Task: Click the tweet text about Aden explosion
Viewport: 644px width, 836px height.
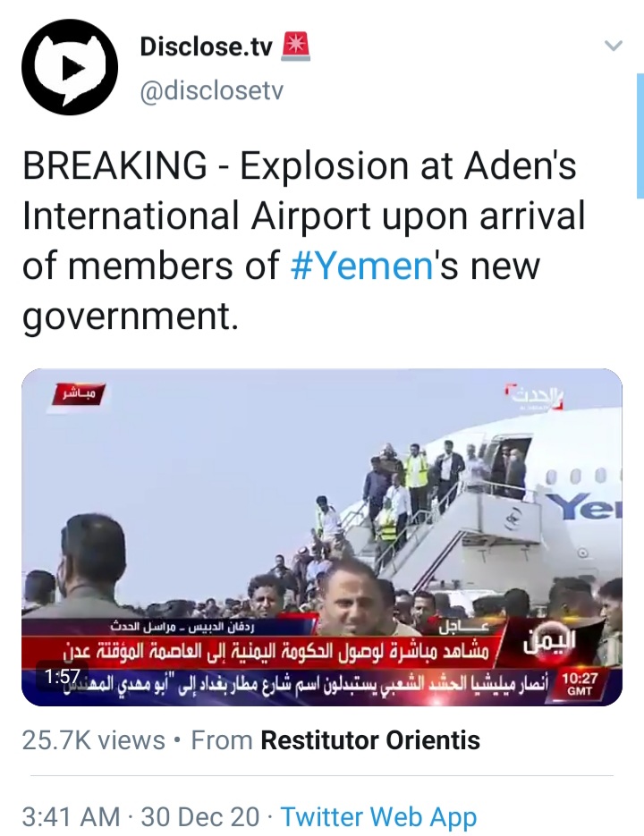Action: pyautogui.click(x=304, y=241)
